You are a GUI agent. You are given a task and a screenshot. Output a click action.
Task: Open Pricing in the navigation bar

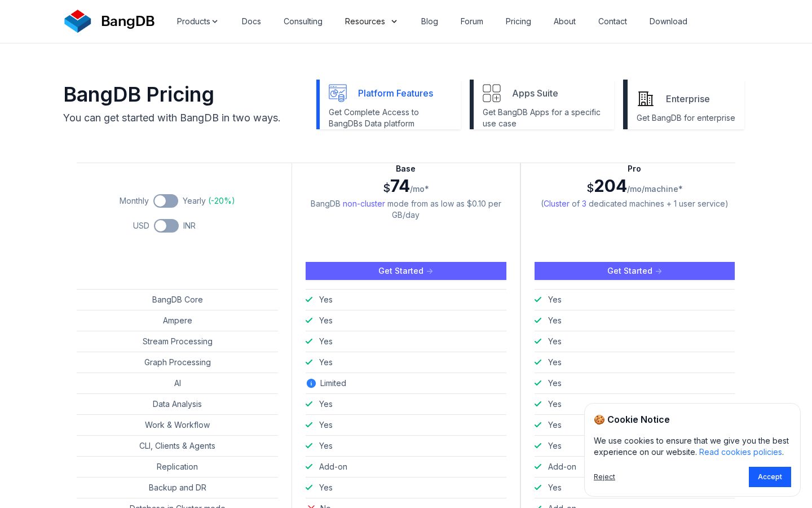pyautogui.click(x=518, y=21)
